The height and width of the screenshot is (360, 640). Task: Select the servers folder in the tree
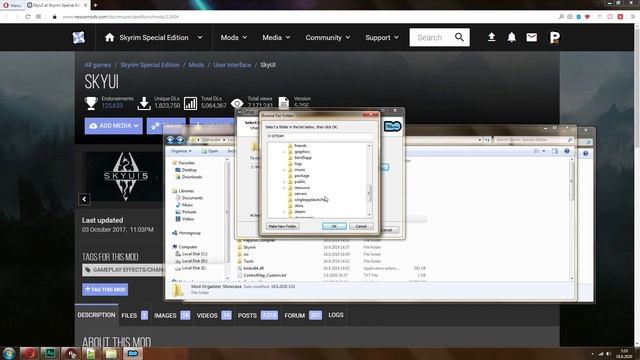[297, 193]
